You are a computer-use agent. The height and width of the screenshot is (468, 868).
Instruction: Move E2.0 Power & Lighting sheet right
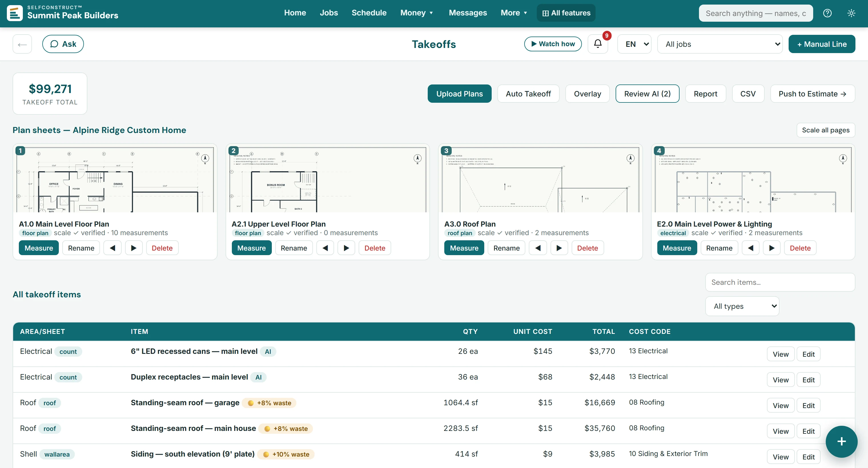pyautogui.click(x=772, y=248)
